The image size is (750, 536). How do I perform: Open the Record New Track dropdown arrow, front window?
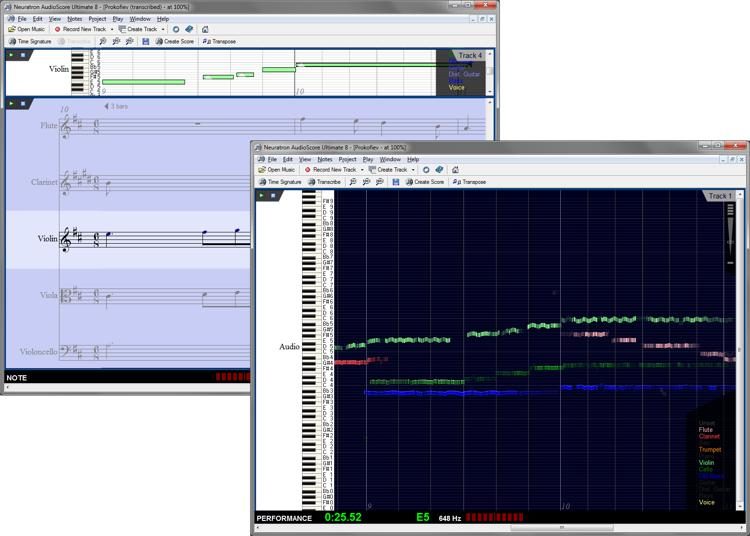pyautogui.click(x=362, y=170)
